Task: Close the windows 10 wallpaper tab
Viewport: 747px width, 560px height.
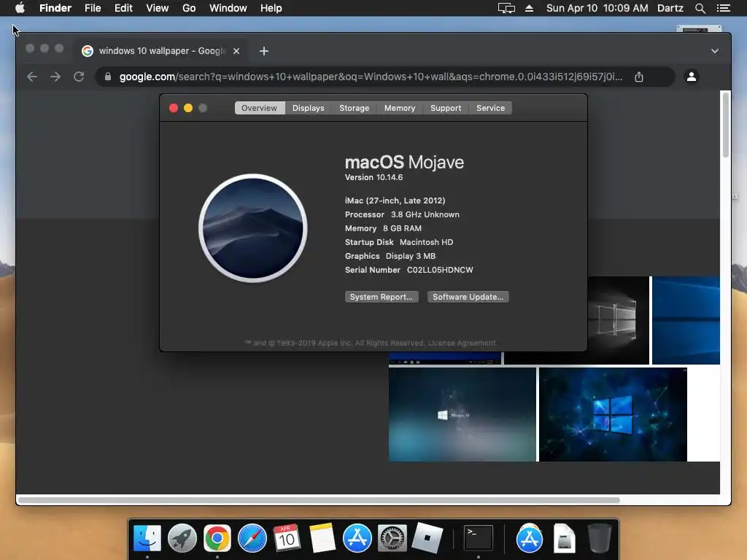Action: pyautogui.click(x=236, y=51)
